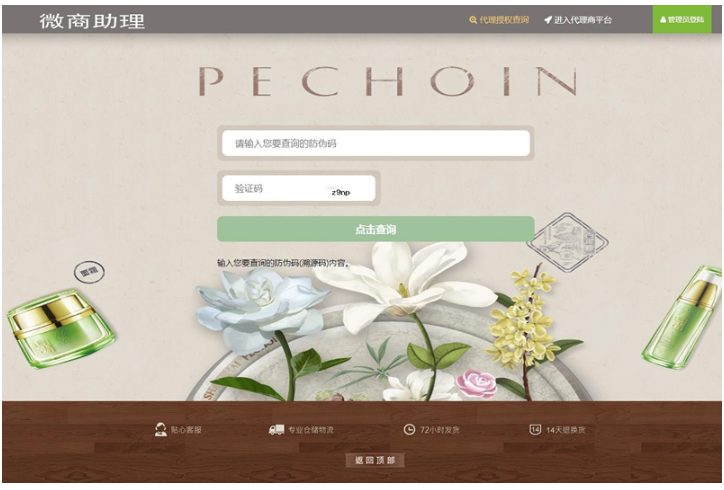Viewport: 724px width, 490px height.
Task: Click the green 点击查询 button
Action: (375, 229)
